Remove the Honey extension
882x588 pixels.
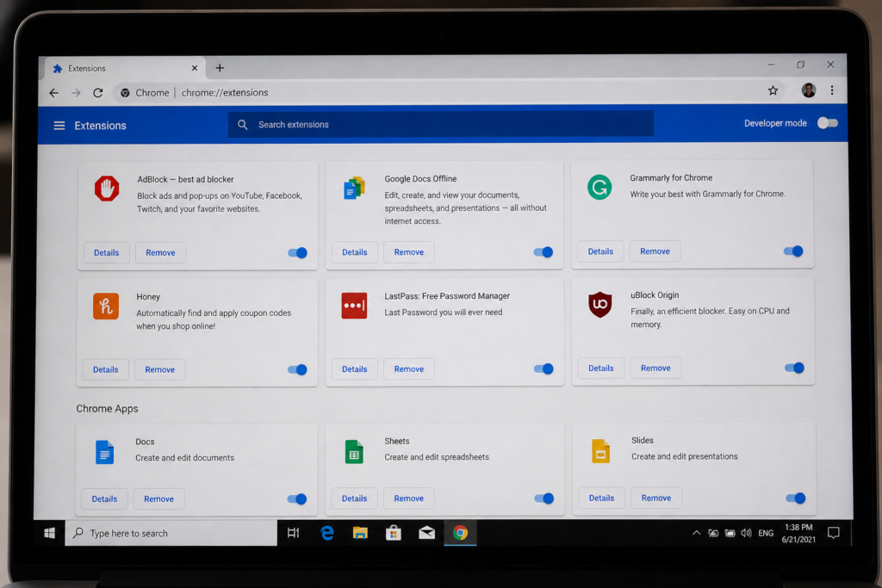tap(159, 370)
